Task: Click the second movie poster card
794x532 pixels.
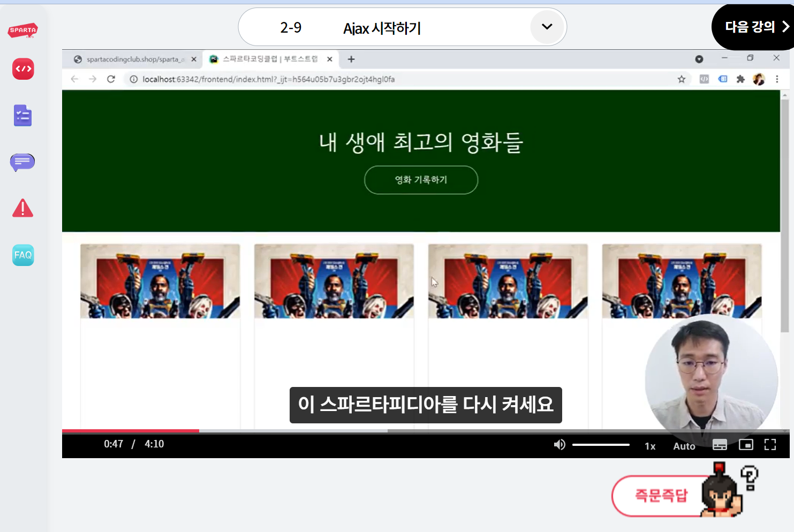Action: (x=334, y=282)
